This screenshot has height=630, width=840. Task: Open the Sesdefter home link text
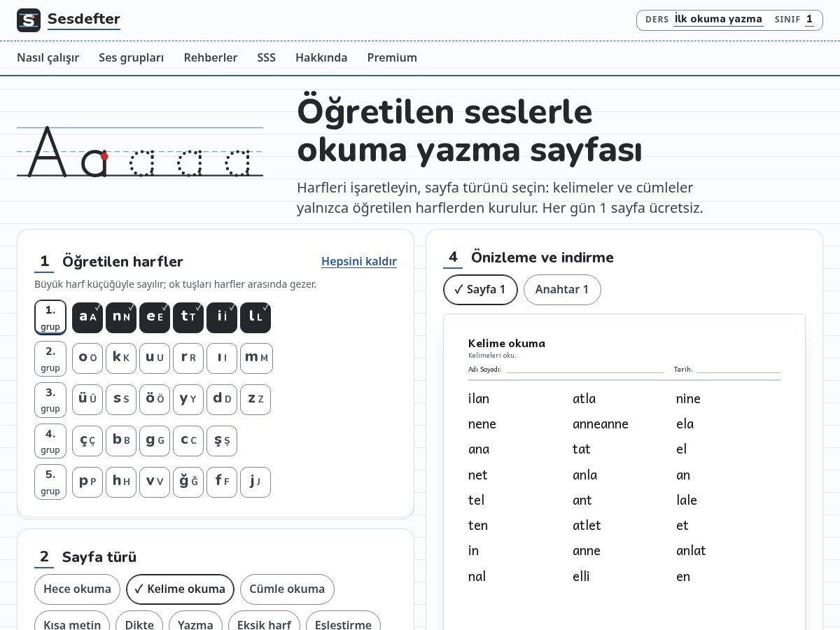pyautogui.click(x=84, y=20)
